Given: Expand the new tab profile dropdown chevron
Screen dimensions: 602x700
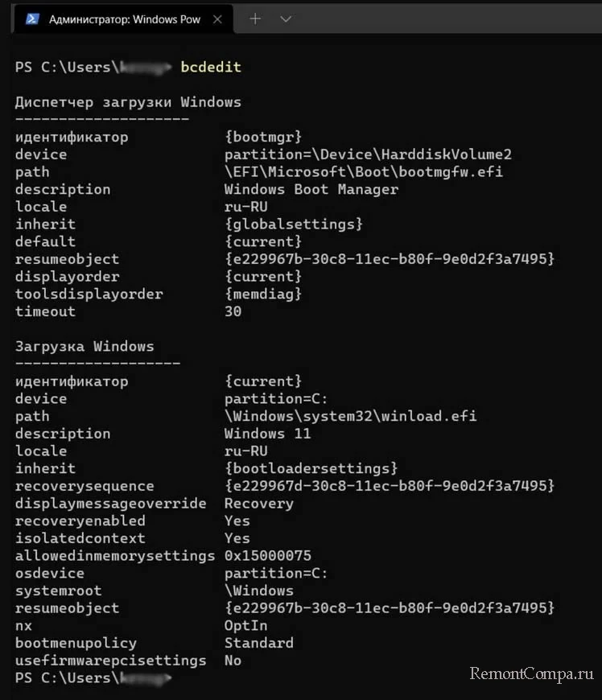Looking at the screenshot, I should 285,19.
